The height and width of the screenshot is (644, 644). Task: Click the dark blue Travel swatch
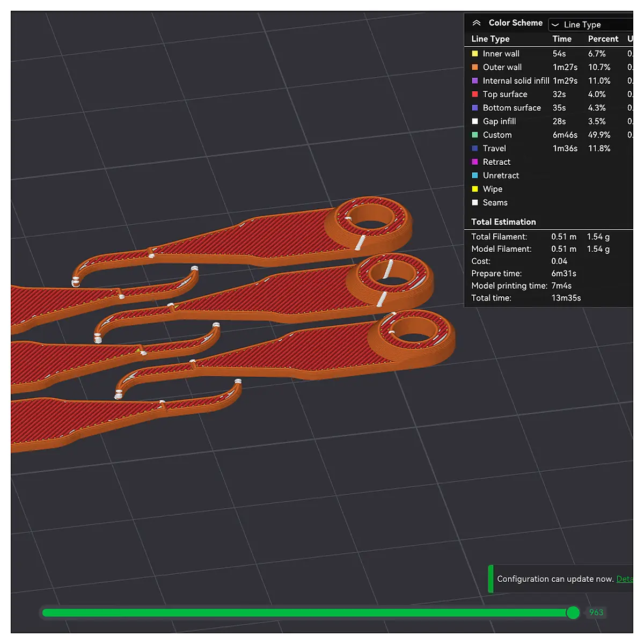[x=475, y=148]
